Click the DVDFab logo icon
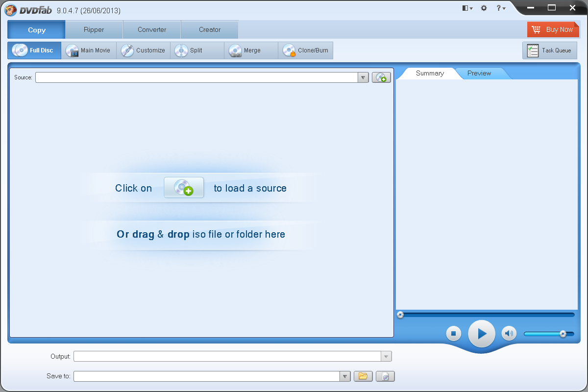The image size is (588, 392). tap(11, 10)
